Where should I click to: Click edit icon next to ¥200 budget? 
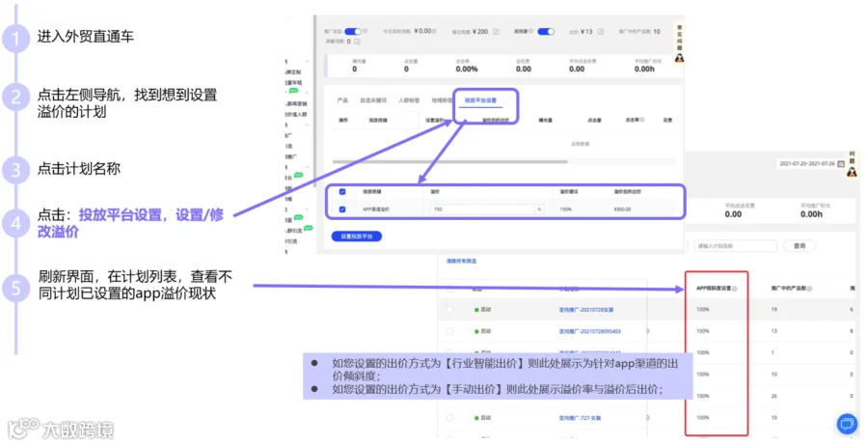(496, 32)
